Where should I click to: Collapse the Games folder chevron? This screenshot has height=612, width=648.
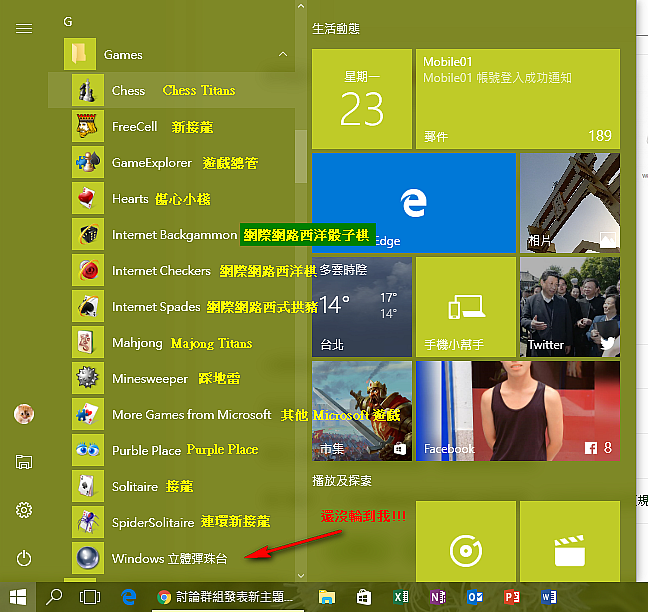283,54
